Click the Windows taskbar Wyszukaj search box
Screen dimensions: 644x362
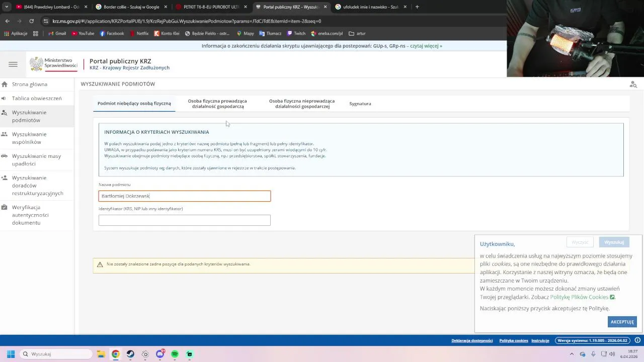tap(56, 354)
